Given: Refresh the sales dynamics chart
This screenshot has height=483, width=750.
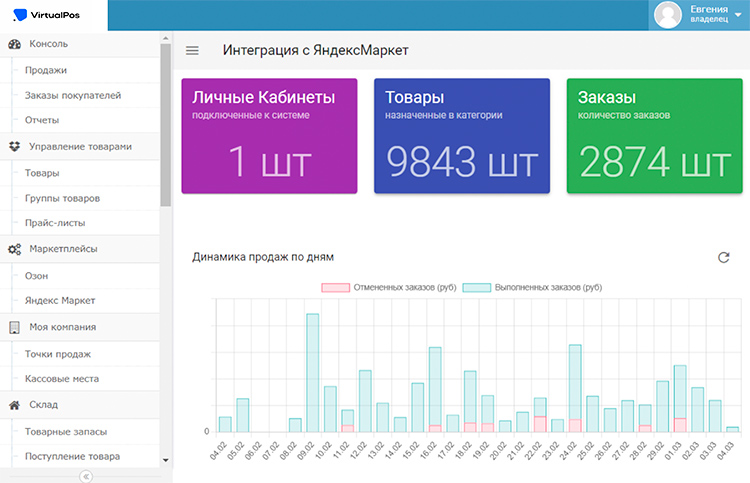Looking at the screenshot, I should click(724, 257).
